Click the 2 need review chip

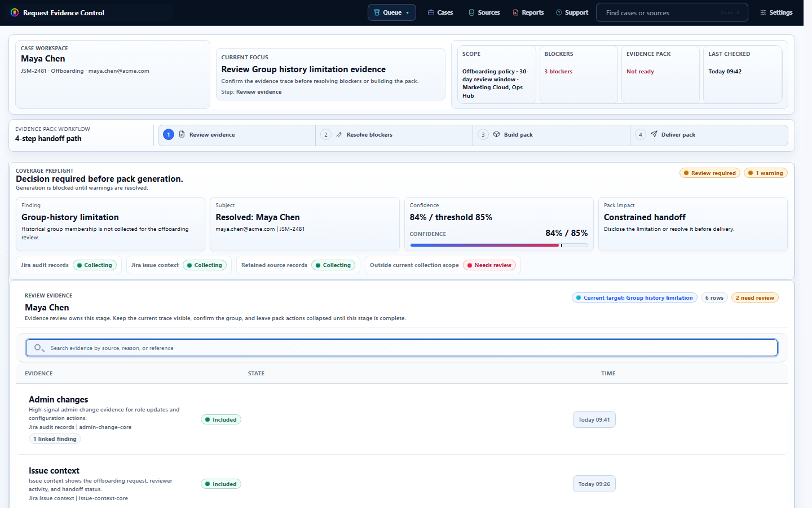[x=755, y=298]
